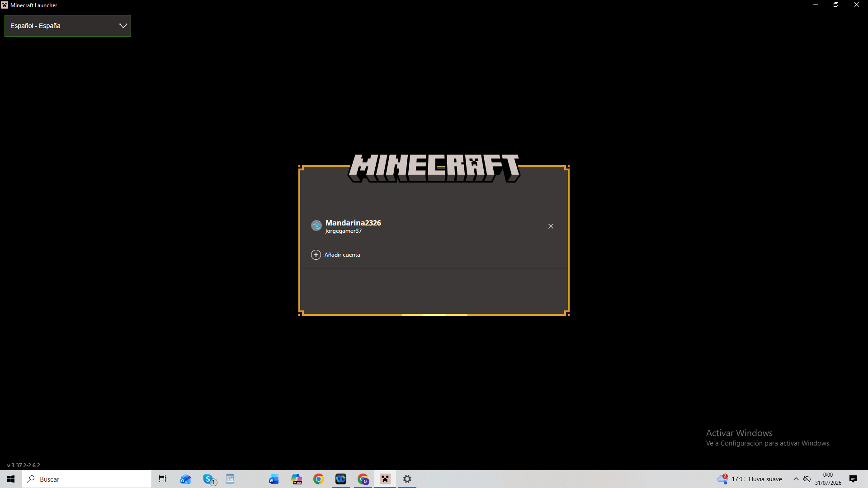Image resolution: width=868 pixels, height=488 pixels.
Task: Open Windows Settings gear from the taskbar
Action: click(407, 479)
